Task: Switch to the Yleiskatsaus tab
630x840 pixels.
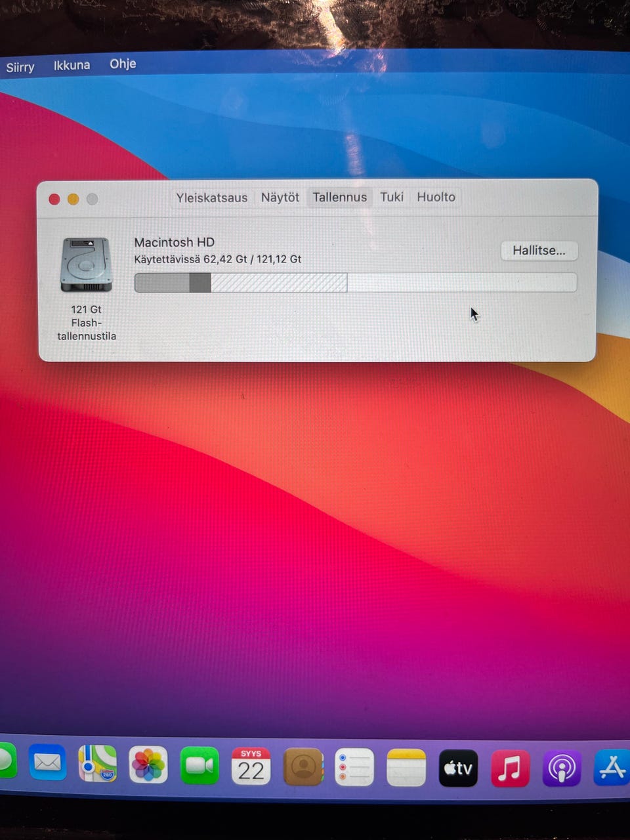Action: [211, 198]
